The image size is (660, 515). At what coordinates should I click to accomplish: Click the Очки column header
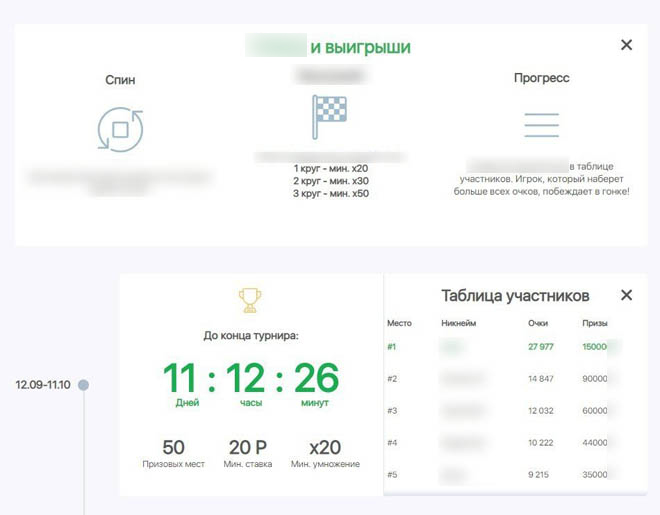(538, 324)
